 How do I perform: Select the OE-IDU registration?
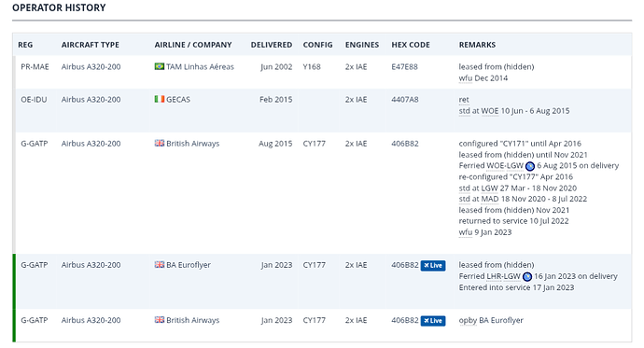34,99
